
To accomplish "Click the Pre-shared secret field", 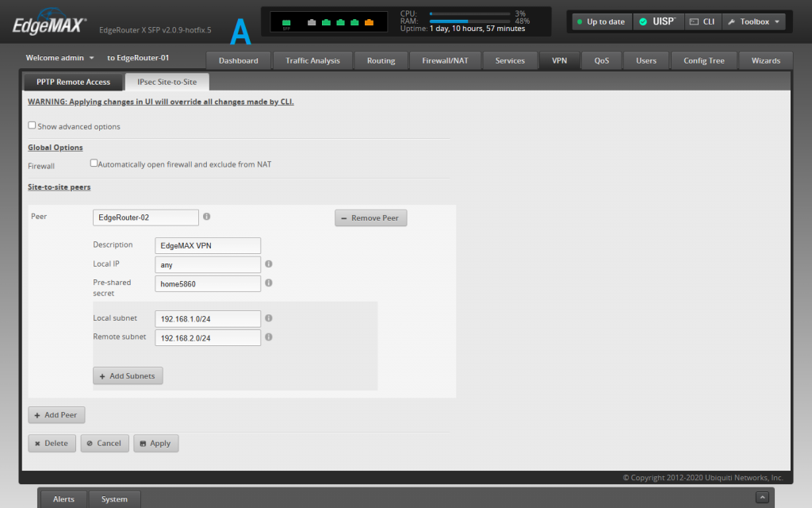I will coord(208,284).
